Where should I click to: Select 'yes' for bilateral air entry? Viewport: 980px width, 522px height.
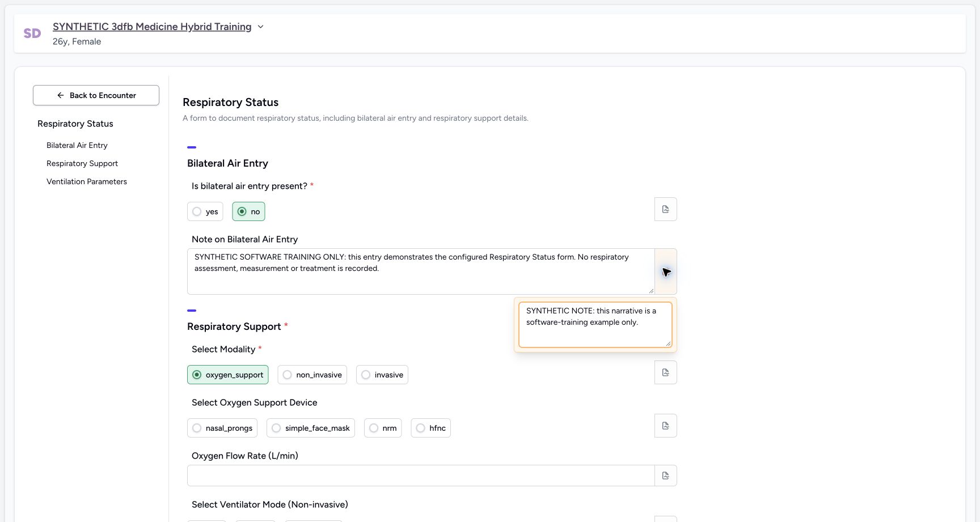pos(205,211)
